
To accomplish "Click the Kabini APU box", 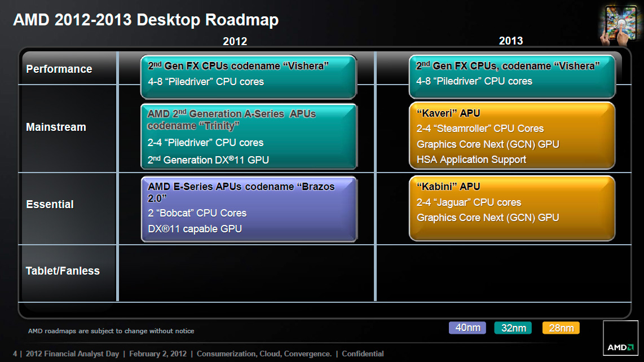I will point(512,208).
